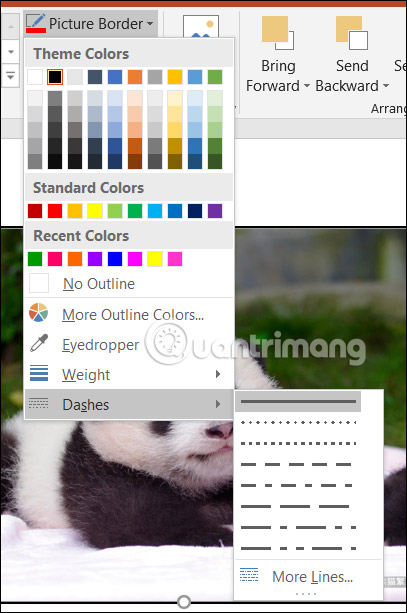
Task: Click the picture icon beside Picture Border
Action: pos(201,26)
